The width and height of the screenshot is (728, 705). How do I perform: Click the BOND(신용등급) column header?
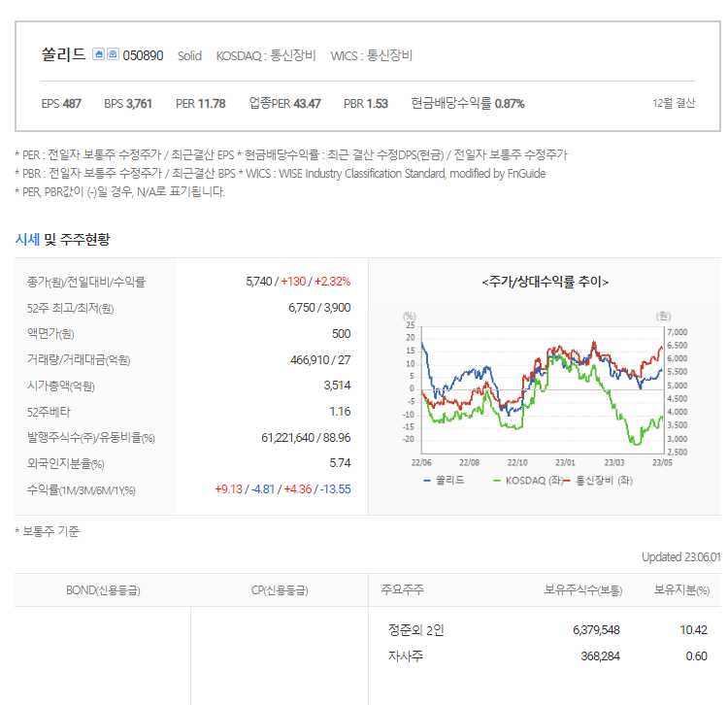click(103, 590)
